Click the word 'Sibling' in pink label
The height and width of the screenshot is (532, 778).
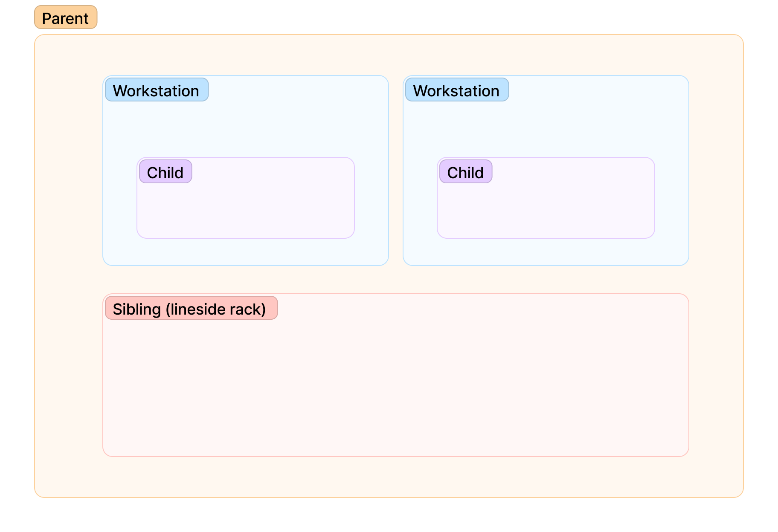click(137, 309)
